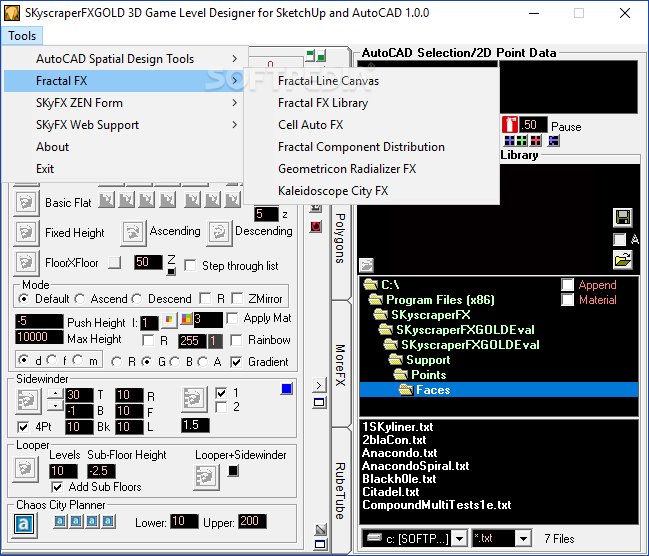Select the Descend mode radio button
Viewport: 649px width, 556px height.
coord(137,298)
